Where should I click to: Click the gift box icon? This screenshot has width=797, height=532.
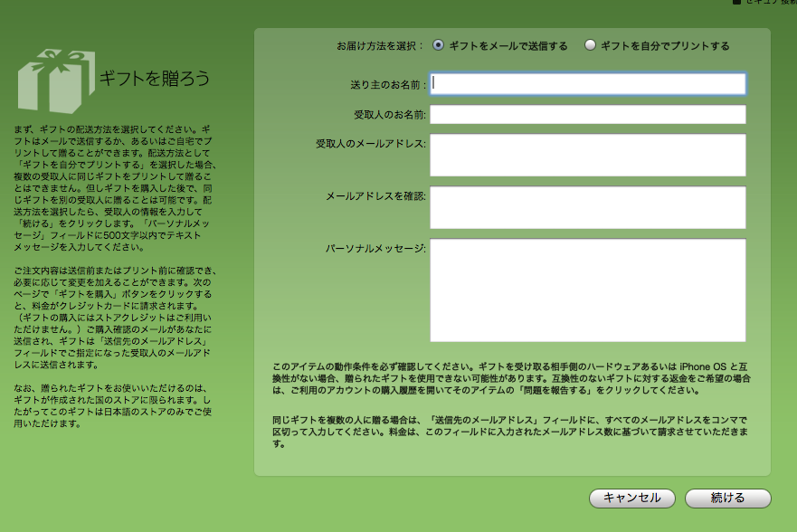tap(56, 81)
